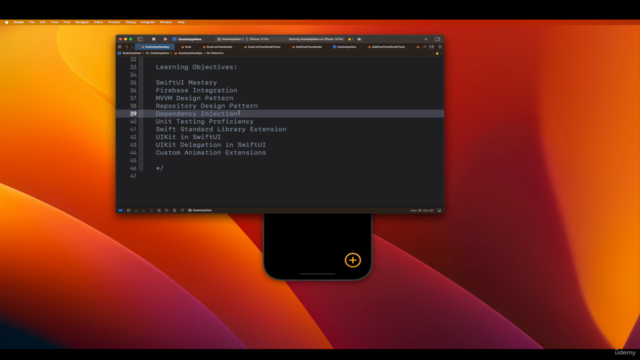Stop the running app
Screen dimensions: 640x360
coord(153,39)
